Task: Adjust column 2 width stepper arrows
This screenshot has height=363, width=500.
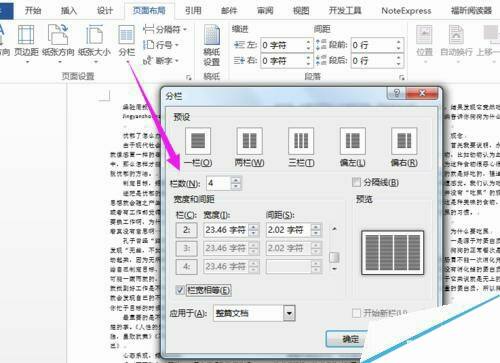Action: coord(254,230)
